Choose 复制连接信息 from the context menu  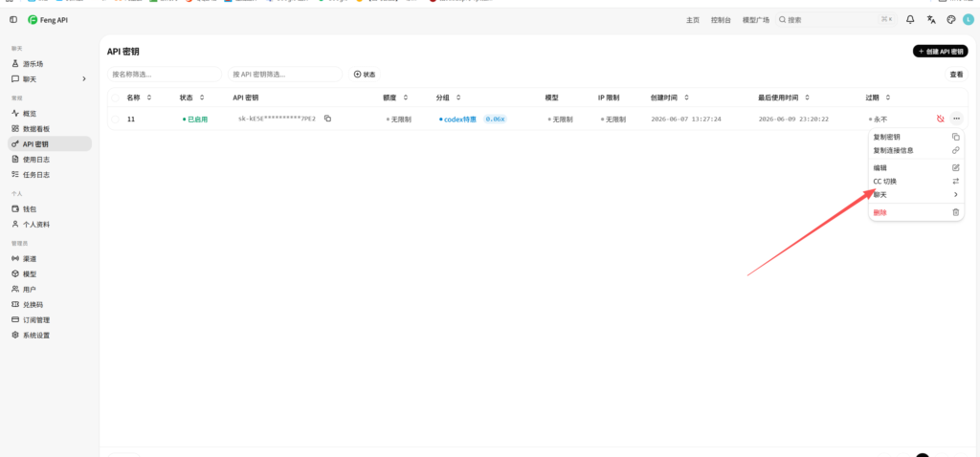point(916,150)
